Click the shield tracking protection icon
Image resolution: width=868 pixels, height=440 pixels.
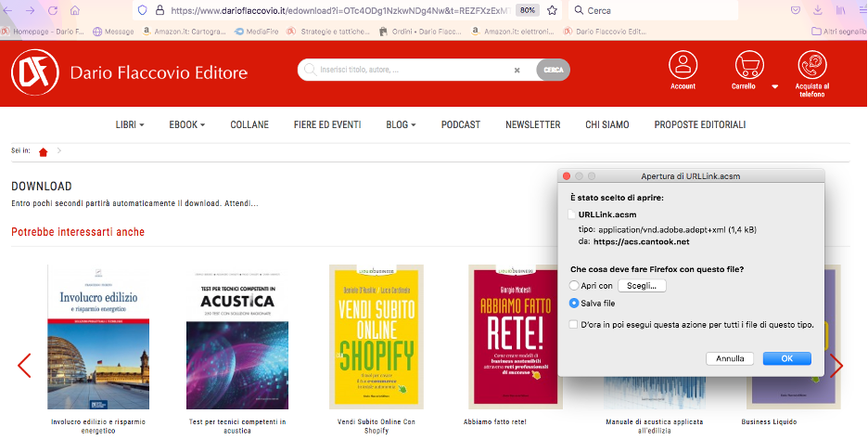coord(142,10)
